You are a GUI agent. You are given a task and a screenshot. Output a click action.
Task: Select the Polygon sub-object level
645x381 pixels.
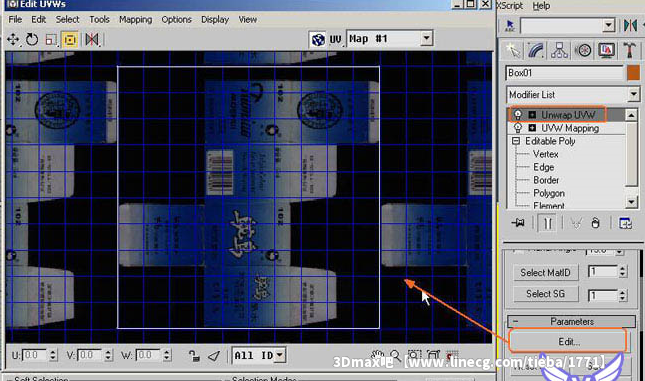(549, 193)
